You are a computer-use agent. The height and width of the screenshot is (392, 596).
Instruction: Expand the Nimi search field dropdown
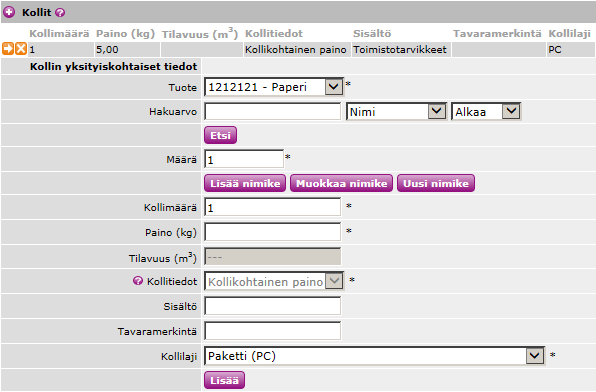coord(396,112)
